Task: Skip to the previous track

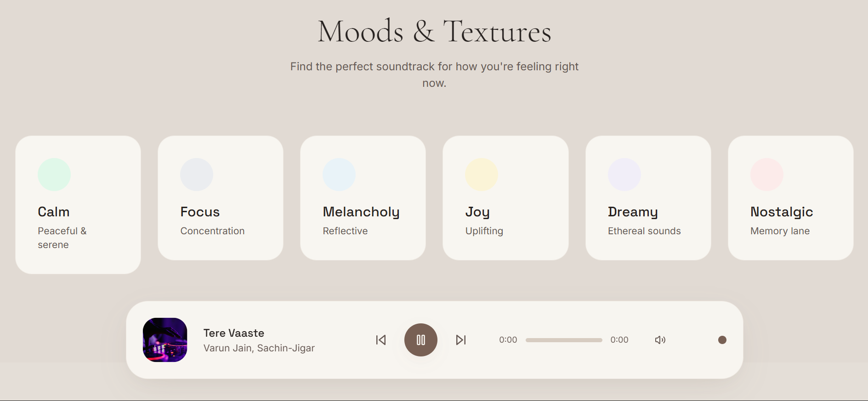Action: (381, 340)
